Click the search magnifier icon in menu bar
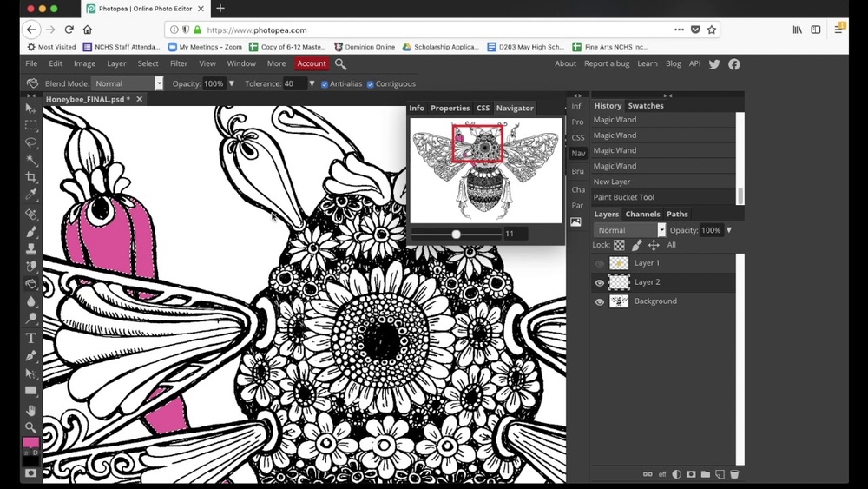Screen dimensions: 868x489 (x=340, y=64)
